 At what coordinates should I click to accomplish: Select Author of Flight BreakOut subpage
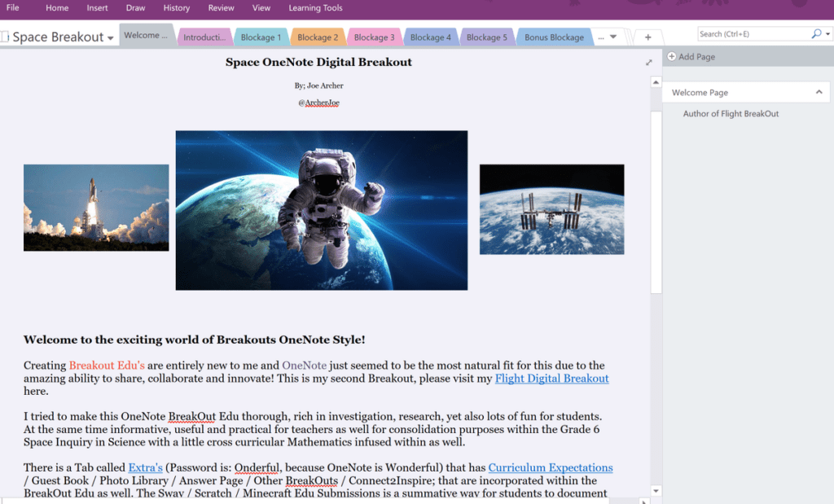coord(731,114)
